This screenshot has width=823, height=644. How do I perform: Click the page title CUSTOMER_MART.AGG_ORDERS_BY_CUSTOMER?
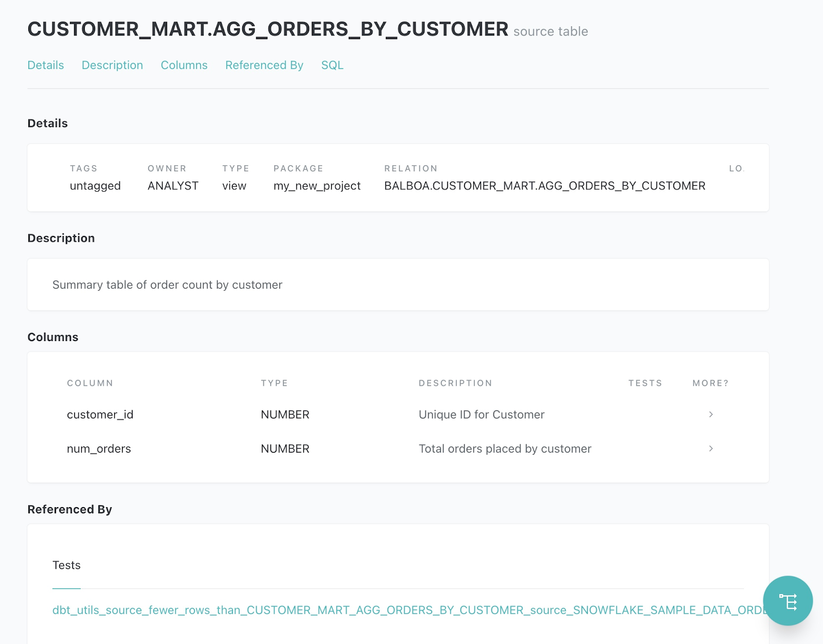point(267,29)
